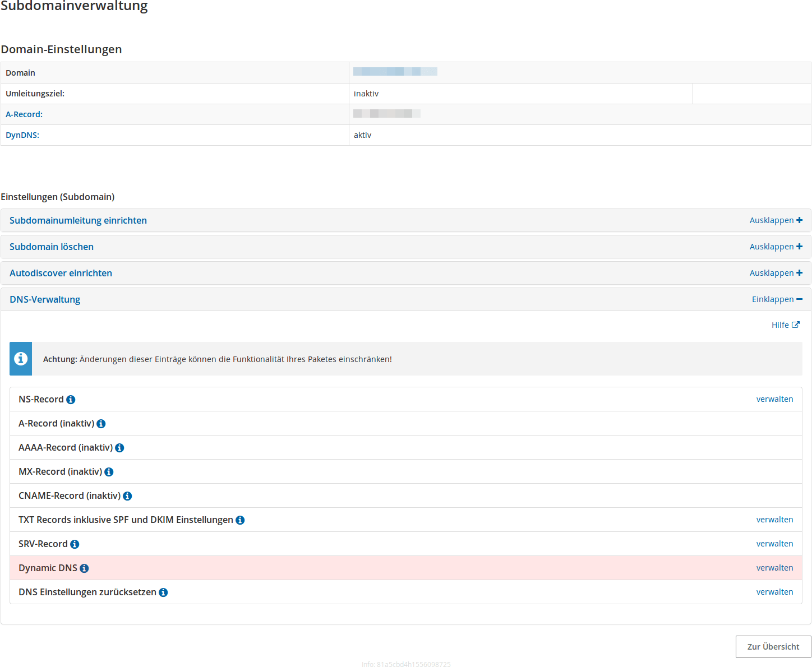
Task: Click info icon next to DNS Einstellungen zurücksetzen
Action: 163,592
